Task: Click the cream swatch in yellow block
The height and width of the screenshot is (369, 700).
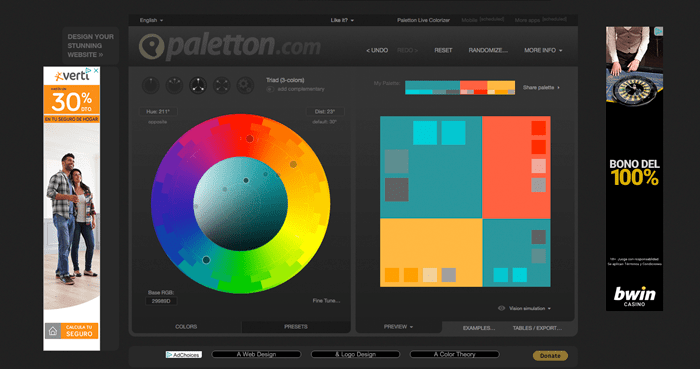Action: (x=430, y=275)
